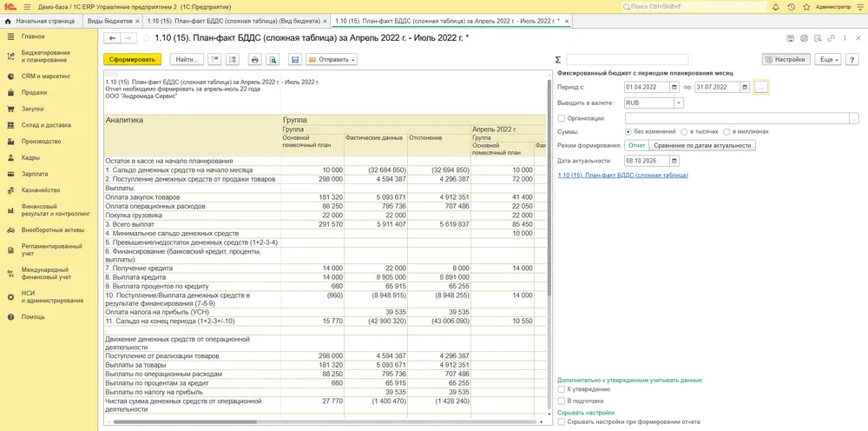
Task: Expand all groups toolbar icon
Action: click(x=233, y=59)
